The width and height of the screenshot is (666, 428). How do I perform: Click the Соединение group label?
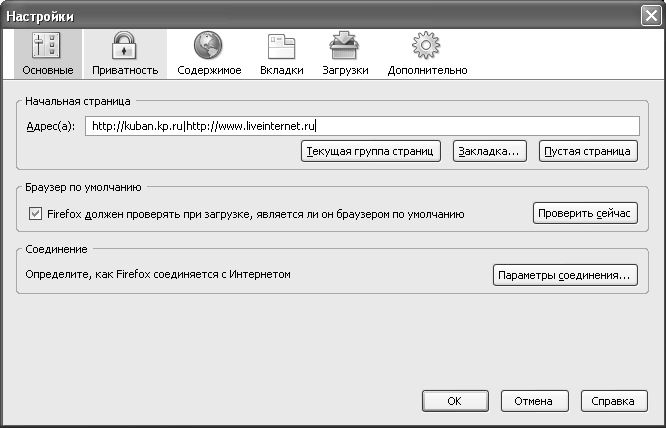56,249
